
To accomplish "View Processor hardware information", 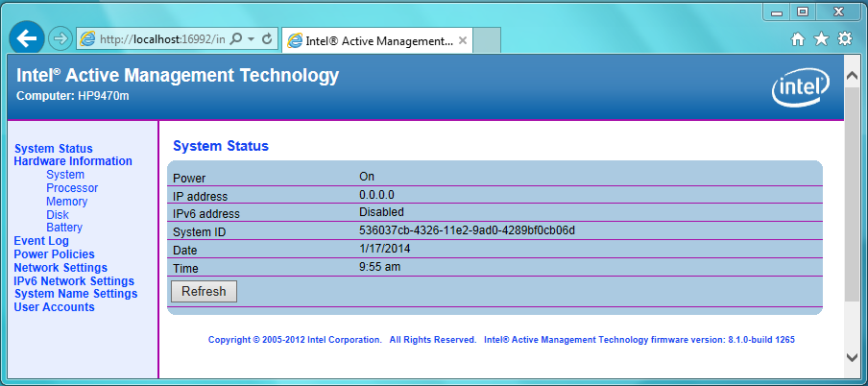I will [x=72, y=188].
